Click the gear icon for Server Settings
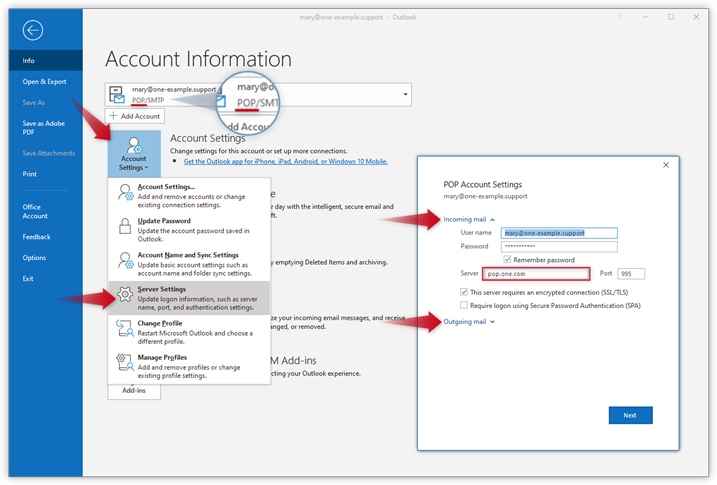 tap(125, 294)
